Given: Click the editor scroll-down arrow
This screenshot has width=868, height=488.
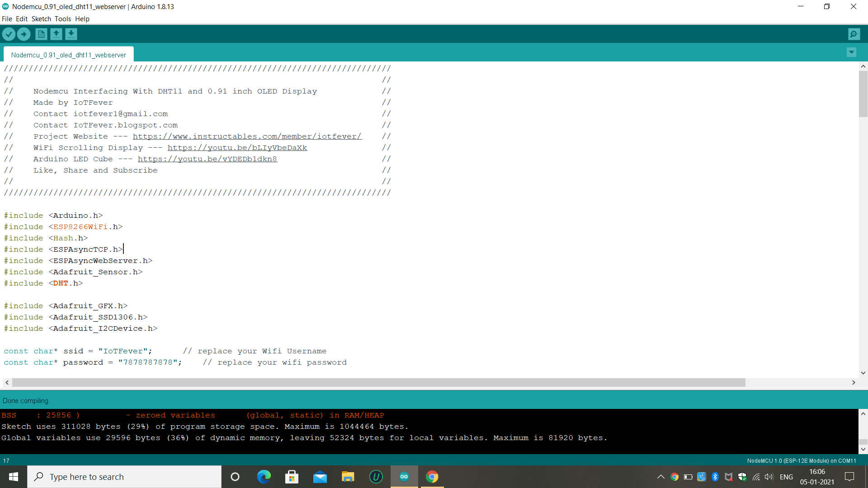Looking at the screenshot, I should (x=863, y=373).
